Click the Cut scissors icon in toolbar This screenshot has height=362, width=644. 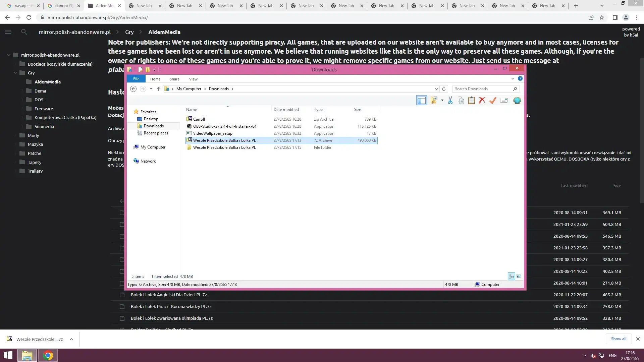(450, 100)
